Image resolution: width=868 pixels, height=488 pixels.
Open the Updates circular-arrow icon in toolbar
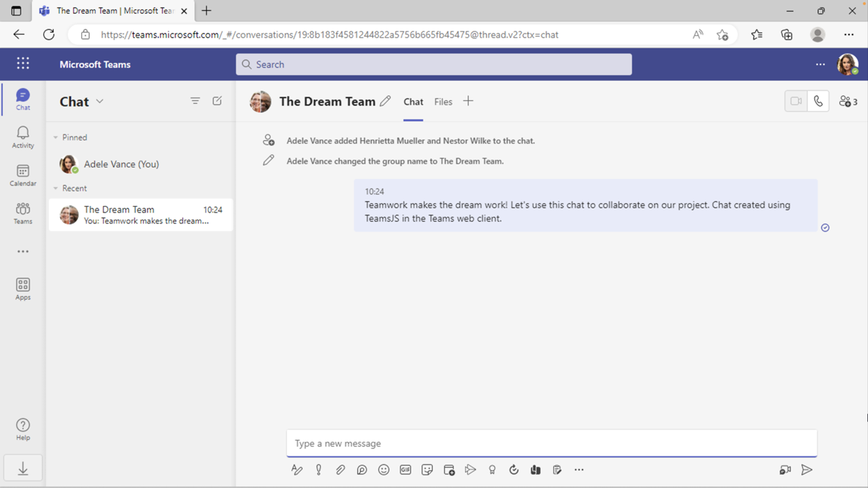514,470
